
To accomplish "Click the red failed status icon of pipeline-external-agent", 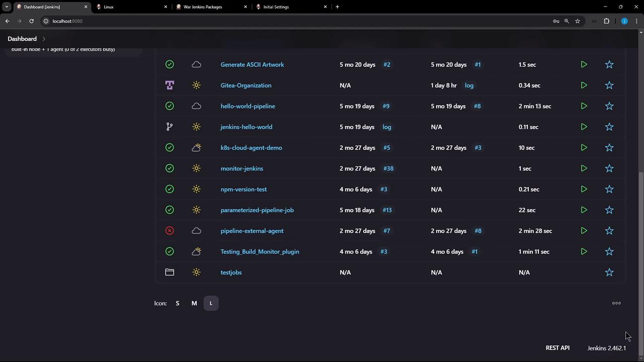I will point(170,231).
